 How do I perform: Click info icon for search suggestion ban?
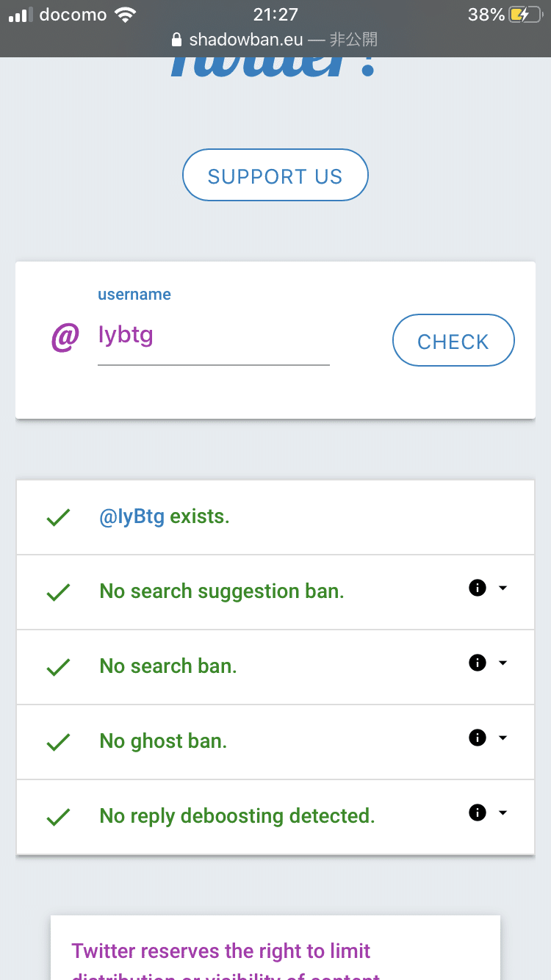pyautogui.click(x=478, y=588)
